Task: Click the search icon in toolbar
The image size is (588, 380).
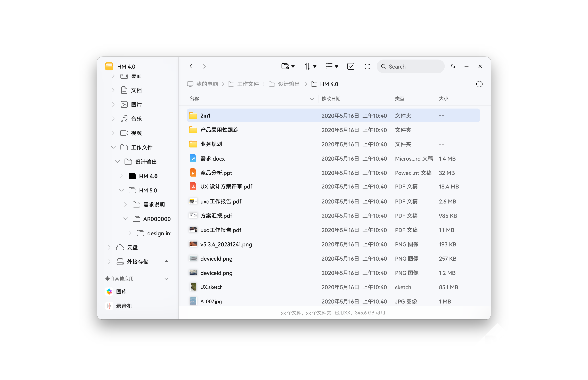Action: (384, 66)
